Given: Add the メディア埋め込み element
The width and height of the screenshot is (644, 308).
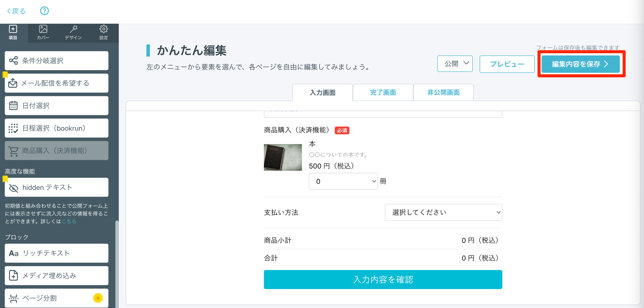Looking at the screenshot, I should pyautogui.click(x=57, y=276).
